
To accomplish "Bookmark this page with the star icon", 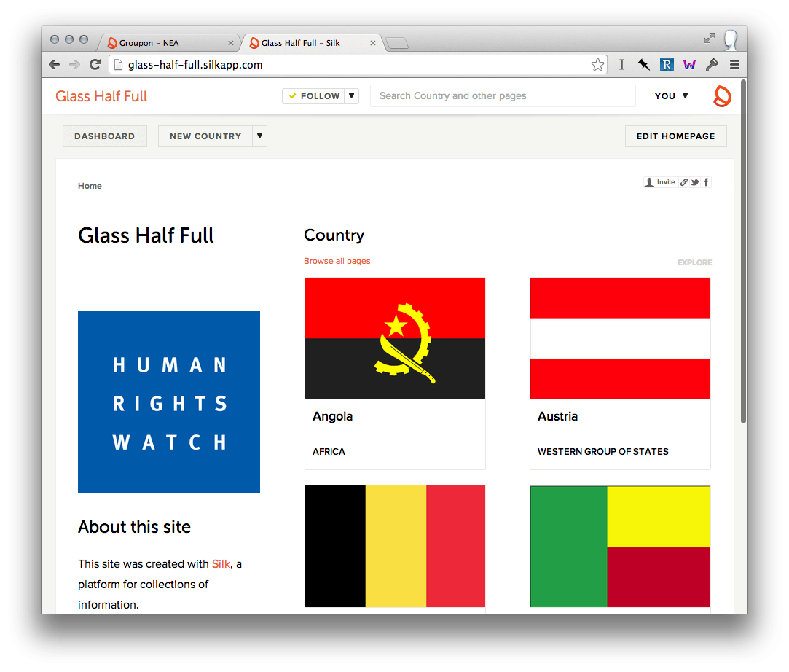I will pyautogui.click(x=597, y=64).
